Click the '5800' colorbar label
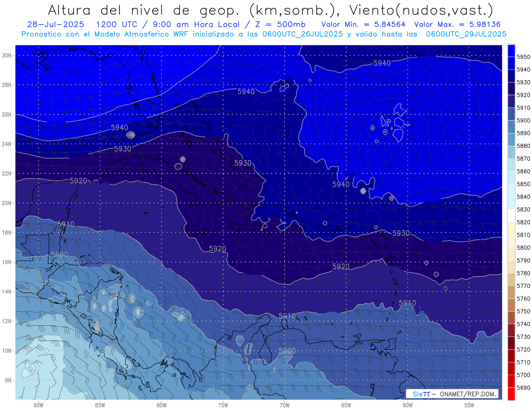This screenshot has height=411, width=532. pyautogui.click(x=524, y=247)
